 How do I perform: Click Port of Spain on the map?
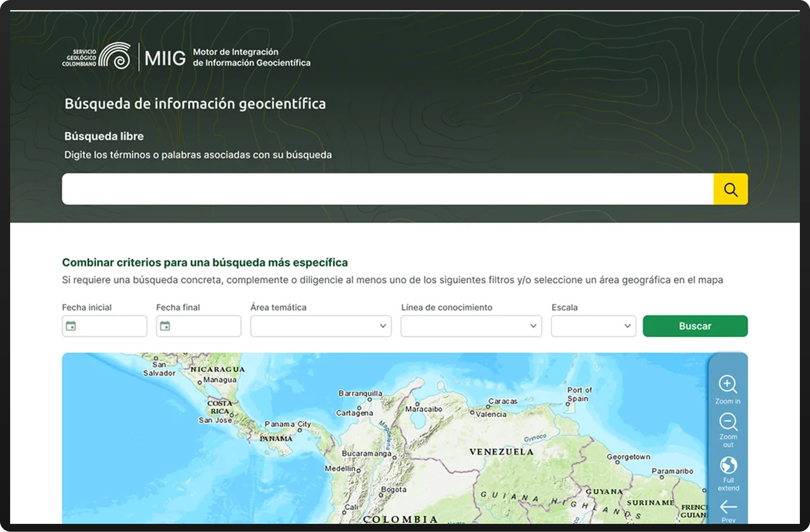point(579,394)
